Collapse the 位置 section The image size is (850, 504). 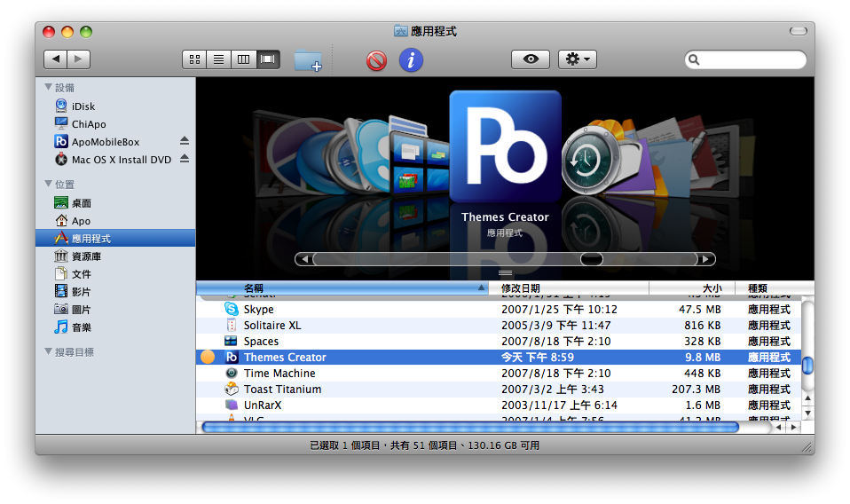pos(48,185)
